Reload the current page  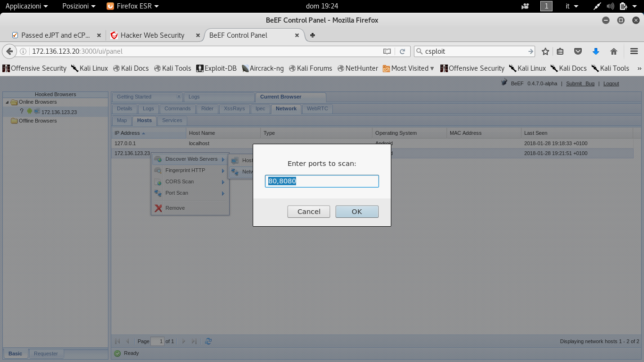[x=402, y=51]
